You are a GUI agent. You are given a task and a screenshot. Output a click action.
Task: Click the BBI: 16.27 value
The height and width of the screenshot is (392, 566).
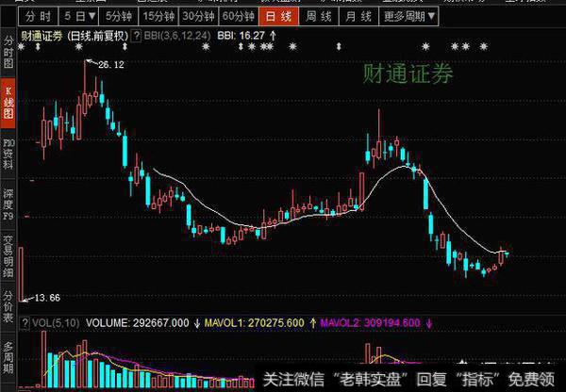(241, 36)
